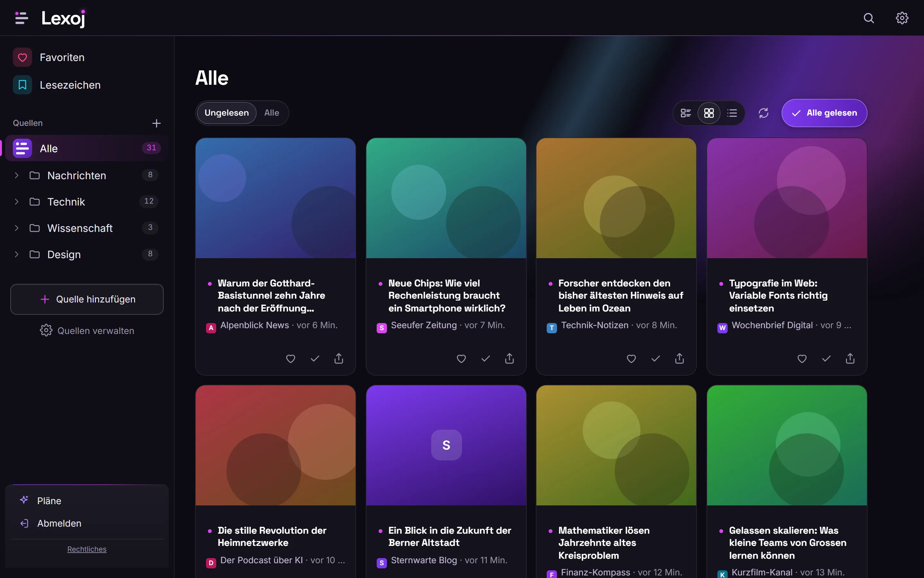Add a new source with the plus icon beside Quellen
Viewport: 924px width, 578px height.
pos(156,123)
